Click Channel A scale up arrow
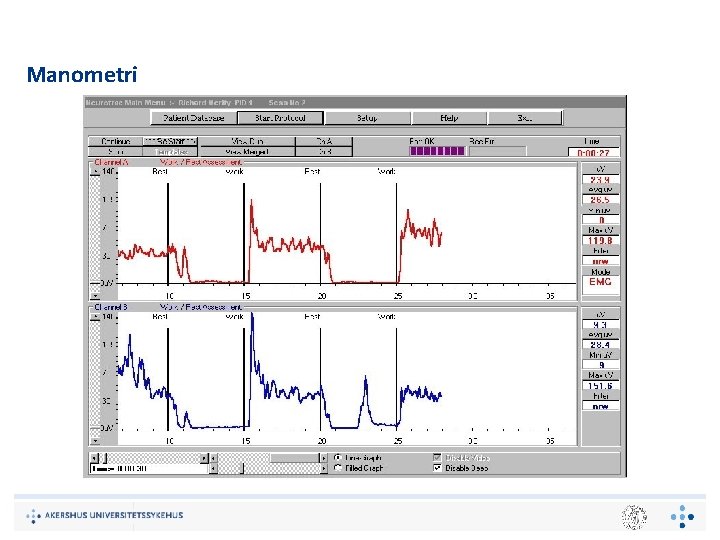Screen dimensions: 720x540 pyautogui.click(x=95, y=172)
